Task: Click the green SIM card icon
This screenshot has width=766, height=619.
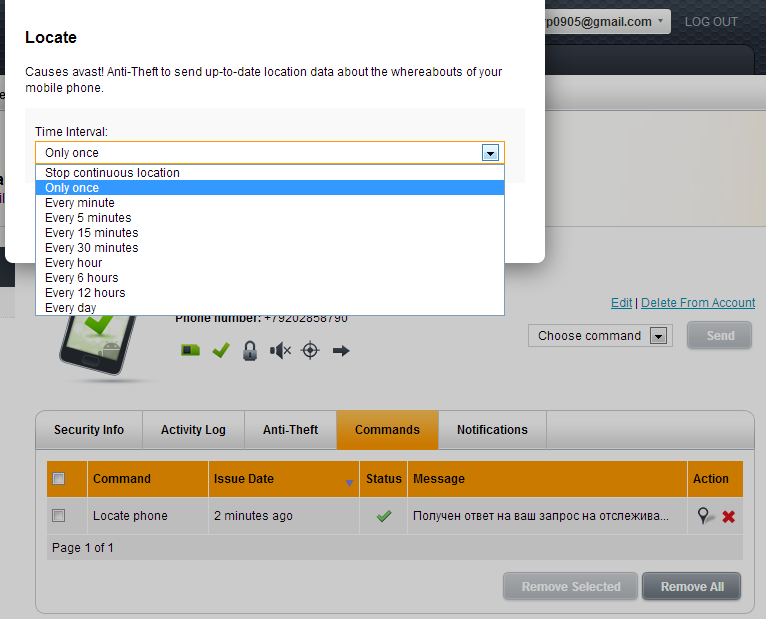Action: tap(190, 351)
